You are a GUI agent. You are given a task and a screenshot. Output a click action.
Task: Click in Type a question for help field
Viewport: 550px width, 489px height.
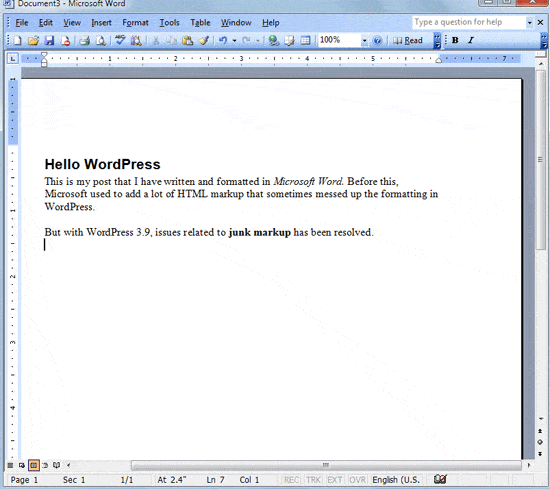point(469,22)
